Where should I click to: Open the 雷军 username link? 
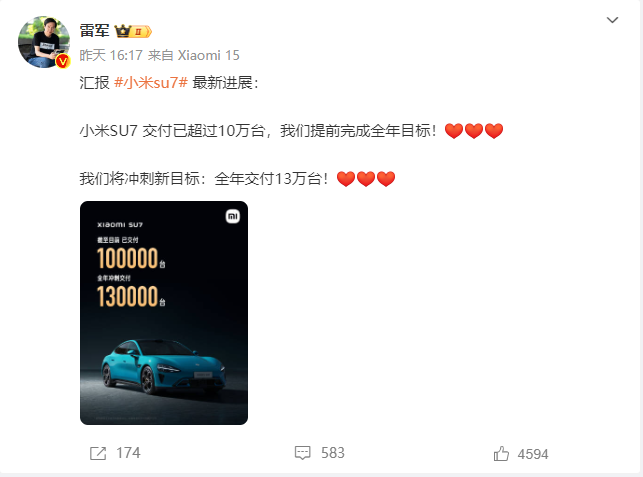[x=95, y=31]
